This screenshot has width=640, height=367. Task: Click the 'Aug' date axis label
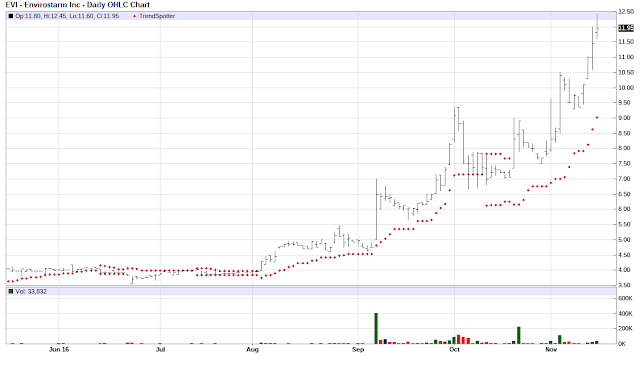(x=253, y=349)
